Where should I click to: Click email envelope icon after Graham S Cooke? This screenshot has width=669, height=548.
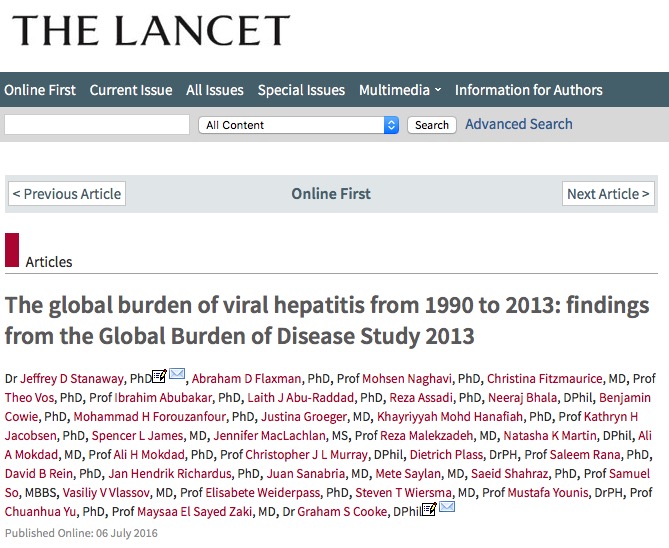coord(447,507)
